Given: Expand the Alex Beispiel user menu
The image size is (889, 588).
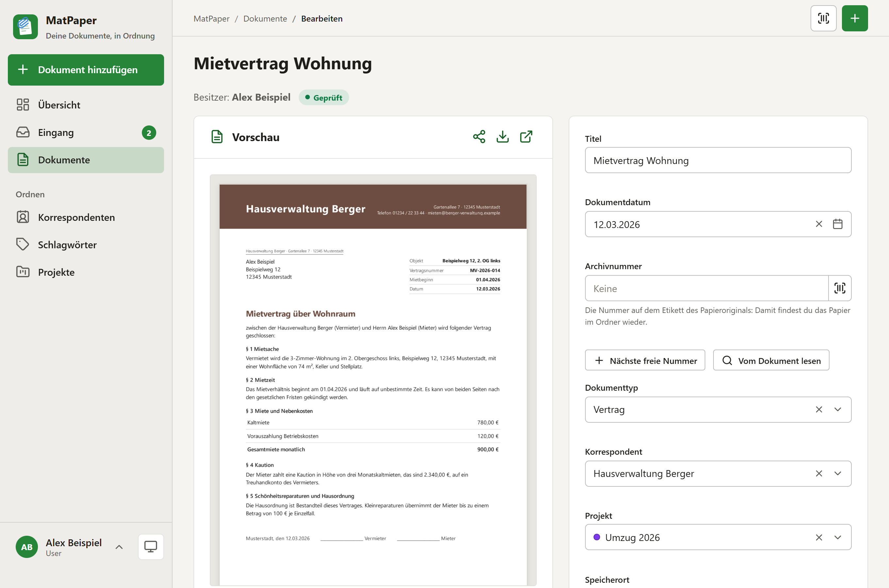Looking at the screenshot, I should pos(119,547).
